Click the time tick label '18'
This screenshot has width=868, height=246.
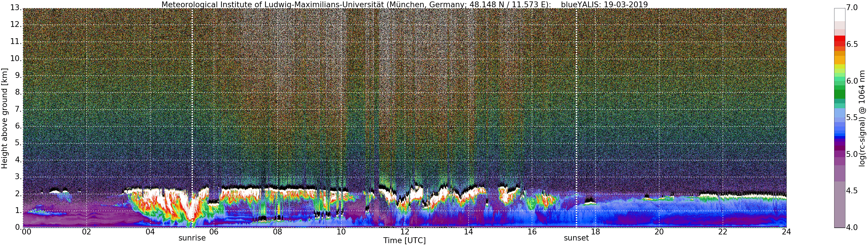595,232
